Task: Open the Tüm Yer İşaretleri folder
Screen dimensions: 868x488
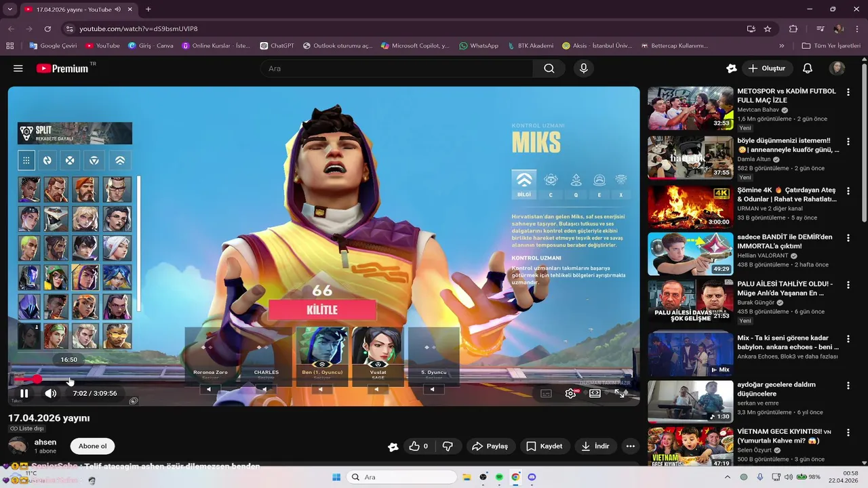Action: pos(831,46)
